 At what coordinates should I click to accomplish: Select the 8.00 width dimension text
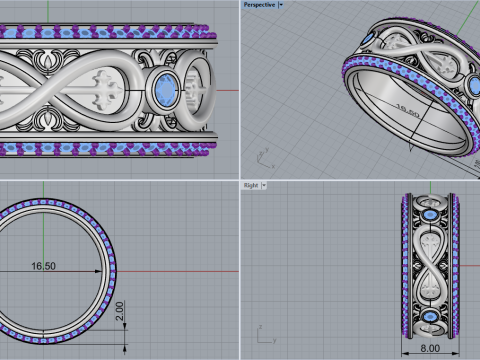[430, 348]
